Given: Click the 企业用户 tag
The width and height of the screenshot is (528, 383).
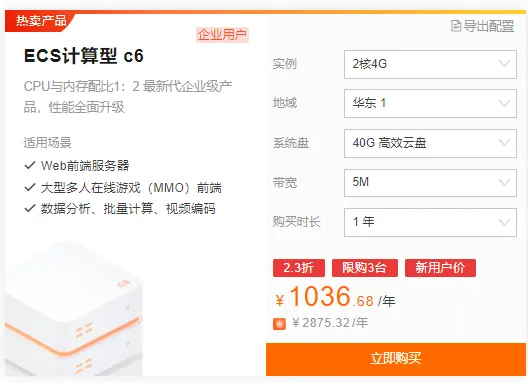Looking at the screenshot, I should pyautogui.click(x=222, y=35).
